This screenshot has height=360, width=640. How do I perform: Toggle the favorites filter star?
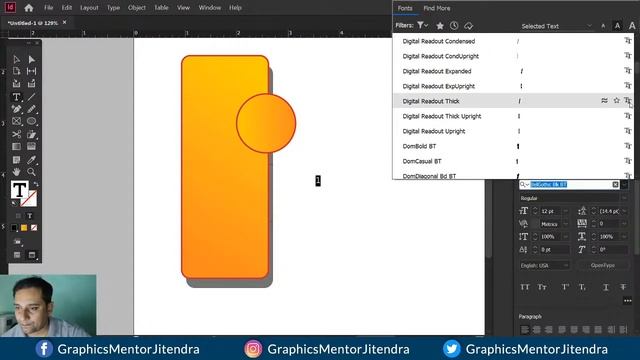440,26
